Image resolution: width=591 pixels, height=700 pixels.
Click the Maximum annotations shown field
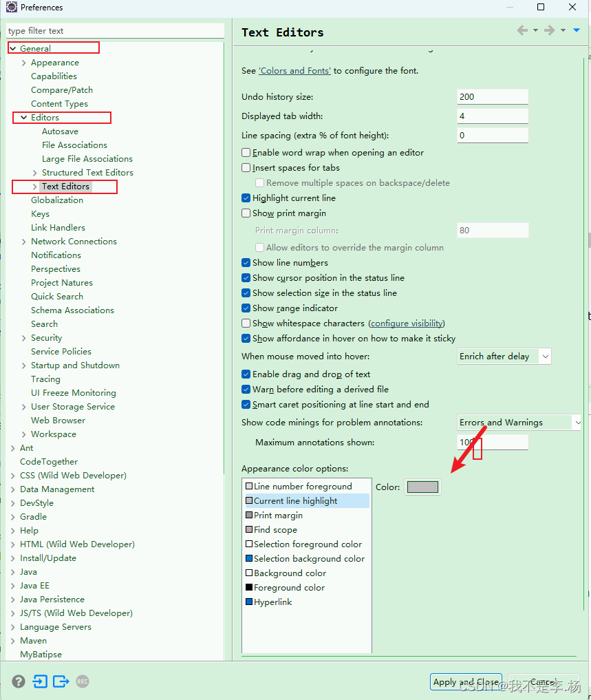pyautogui.click(x=493, y=443)
